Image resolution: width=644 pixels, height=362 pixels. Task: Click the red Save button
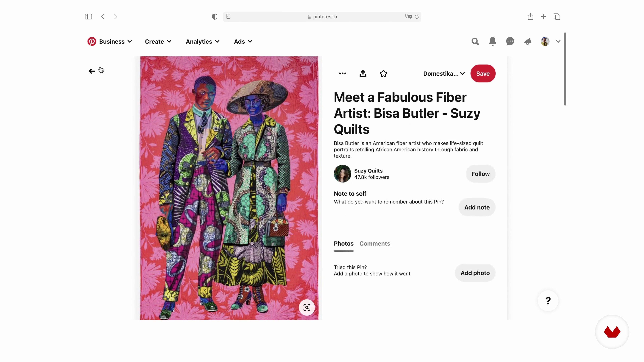[483, 73]
